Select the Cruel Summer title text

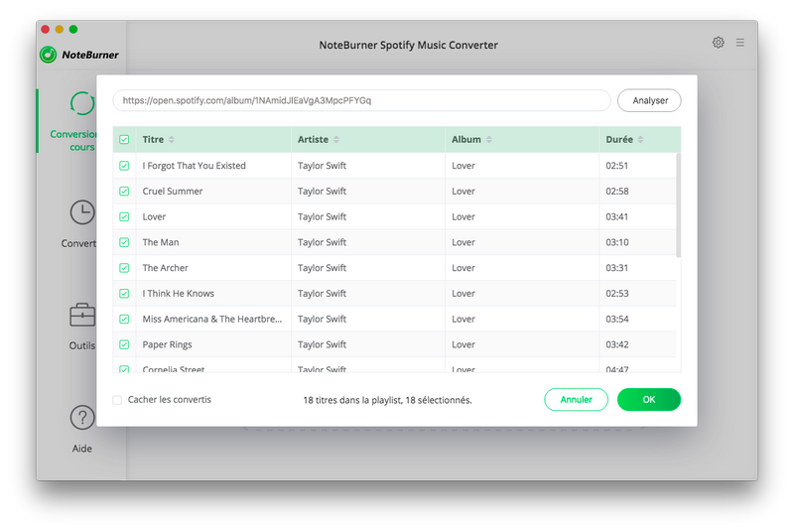pyautogui.click(x=172, y=192)
